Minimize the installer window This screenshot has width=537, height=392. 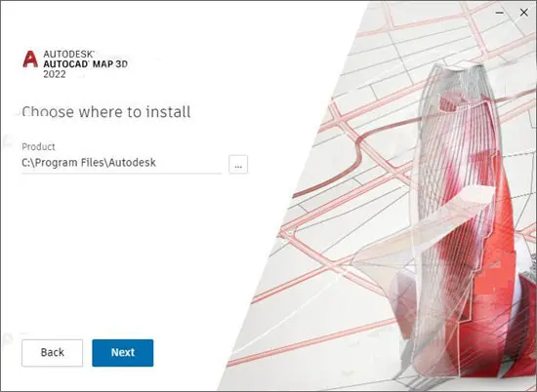point(500,13)
